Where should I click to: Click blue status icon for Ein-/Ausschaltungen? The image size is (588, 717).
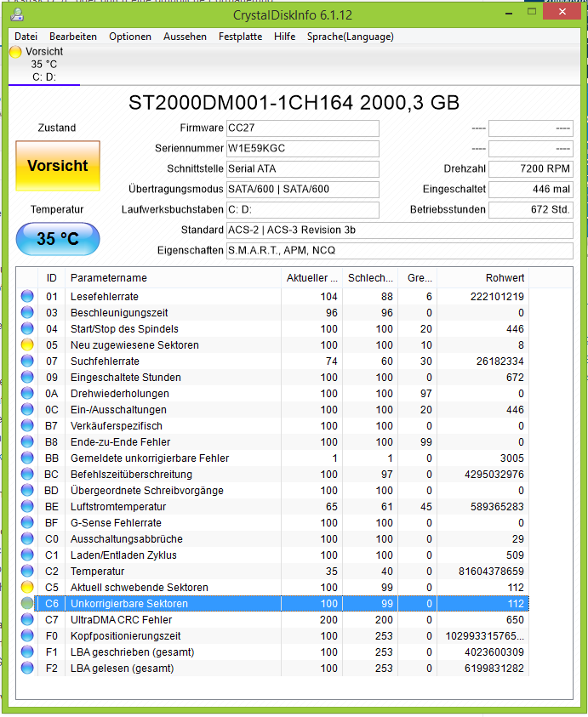point(27,409)
